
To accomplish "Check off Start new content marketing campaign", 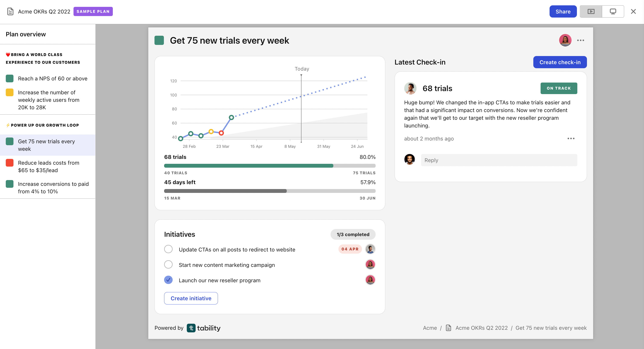I will click(168, 265).
